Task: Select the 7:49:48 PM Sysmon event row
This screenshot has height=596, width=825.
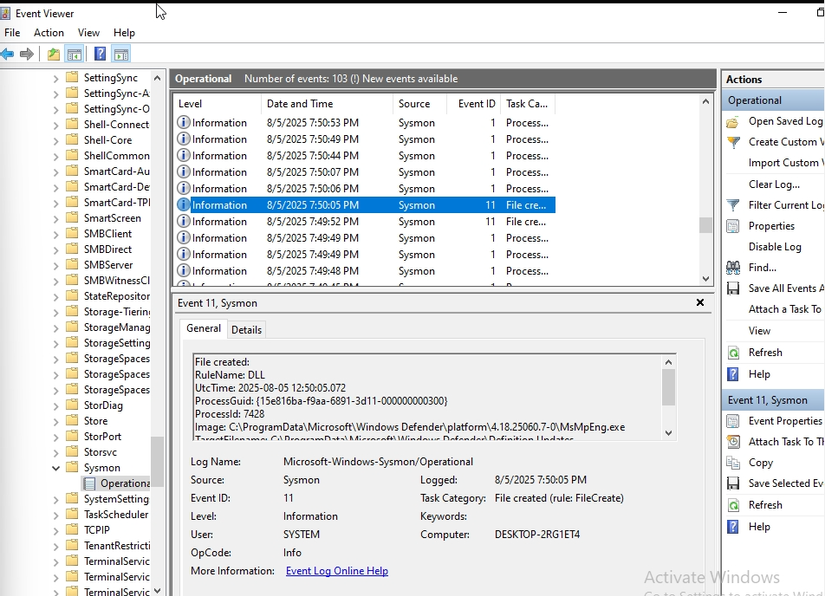Action: [365, 271]
